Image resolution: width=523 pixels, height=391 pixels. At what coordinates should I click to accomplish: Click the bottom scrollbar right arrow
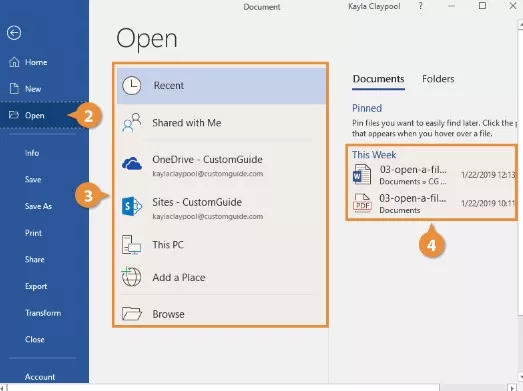[x=513, y=388]
